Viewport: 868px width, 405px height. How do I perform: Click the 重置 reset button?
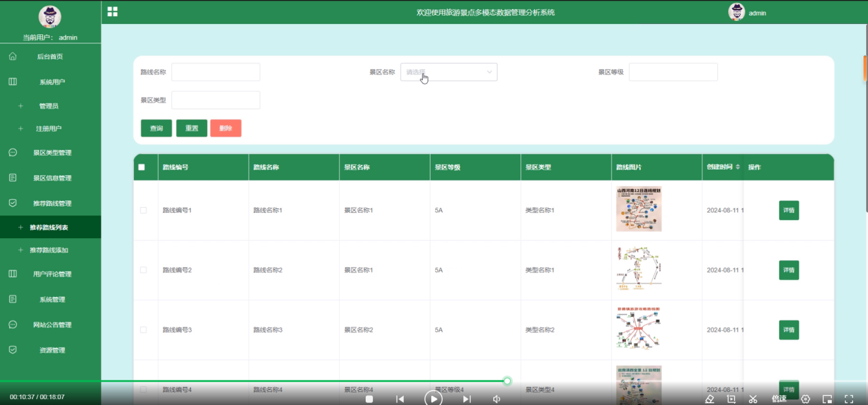point(192,128)
